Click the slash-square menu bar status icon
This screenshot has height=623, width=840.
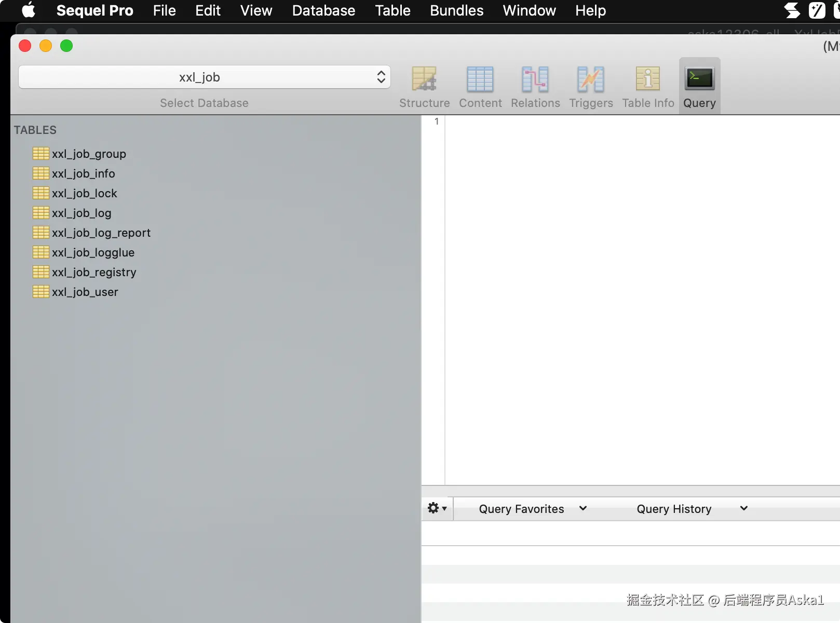817,10
